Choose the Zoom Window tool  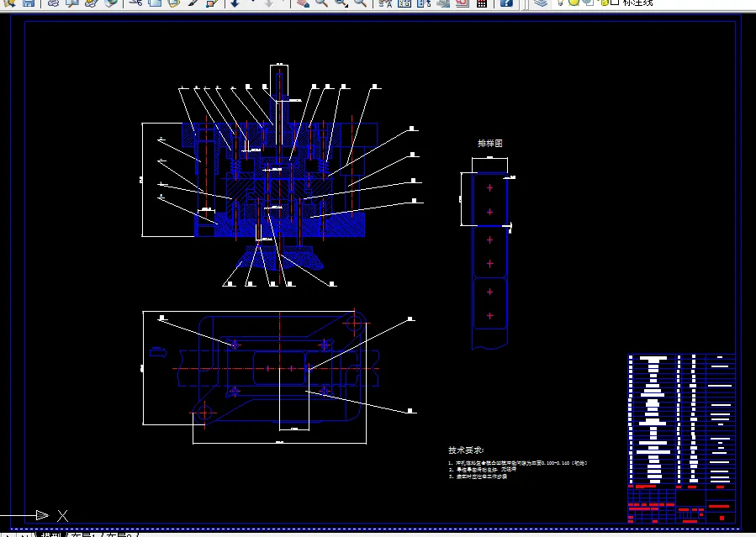pyautogui.click(x=341, y=3)
